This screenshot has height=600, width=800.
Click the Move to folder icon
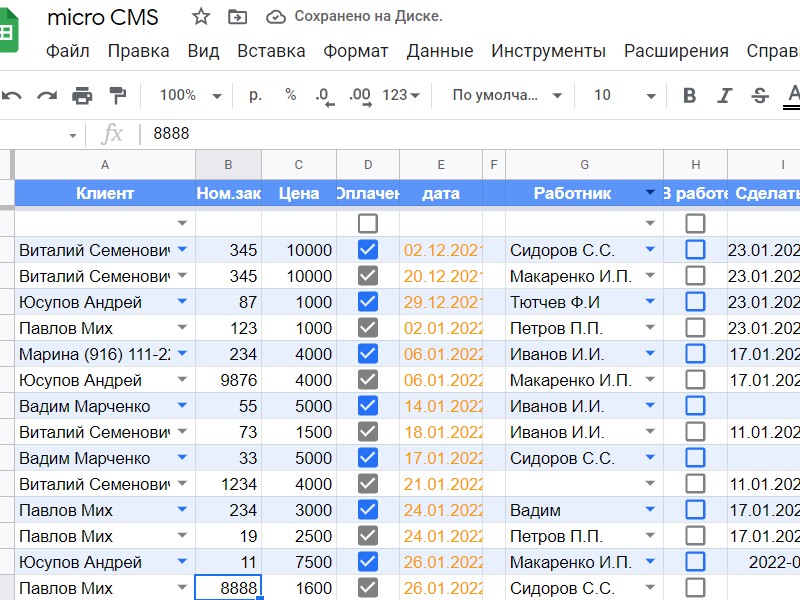(237, 17)
